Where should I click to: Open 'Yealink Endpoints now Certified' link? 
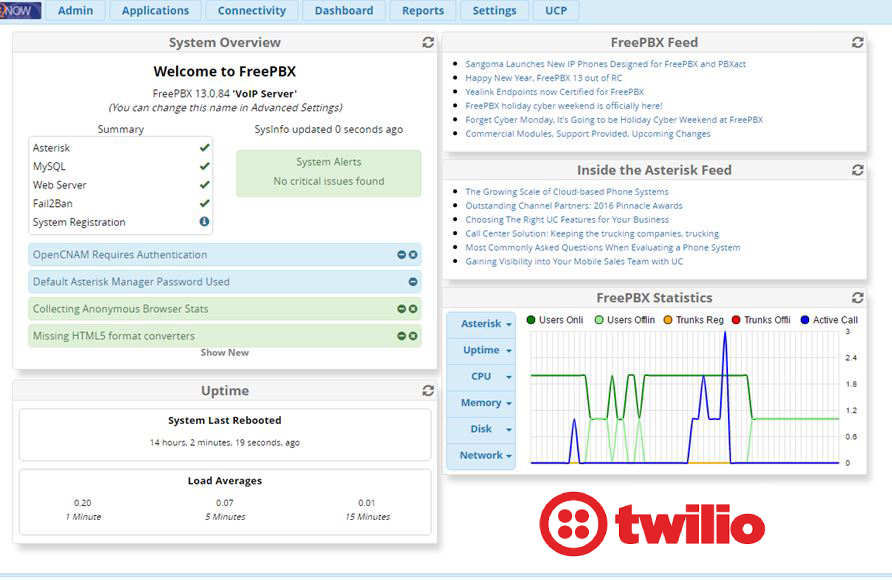point(555,92)
